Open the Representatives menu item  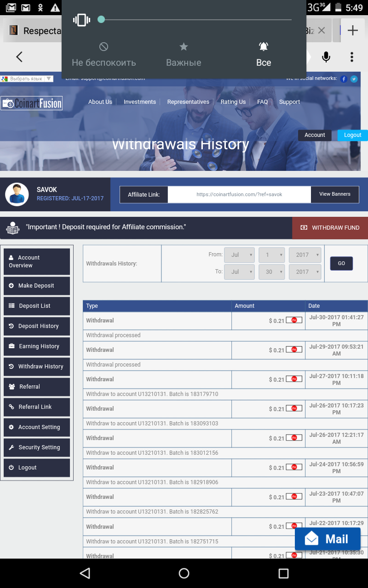pos(188,102)
